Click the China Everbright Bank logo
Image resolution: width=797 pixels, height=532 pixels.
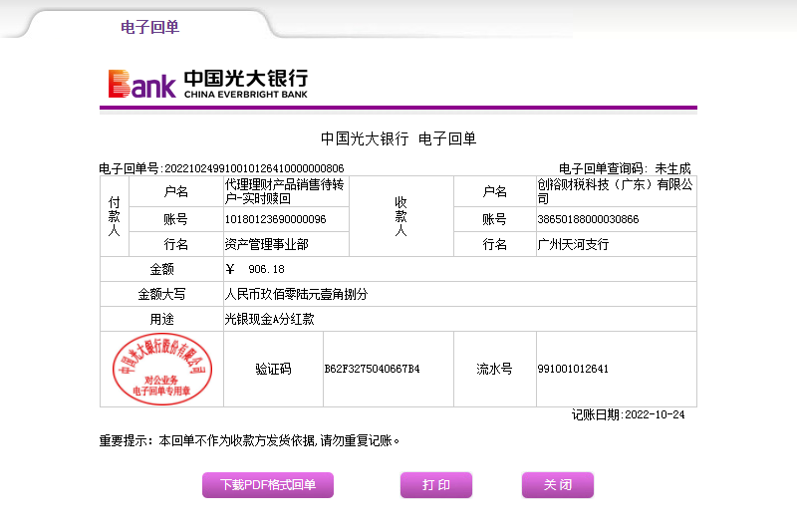[x=208, y=84]
